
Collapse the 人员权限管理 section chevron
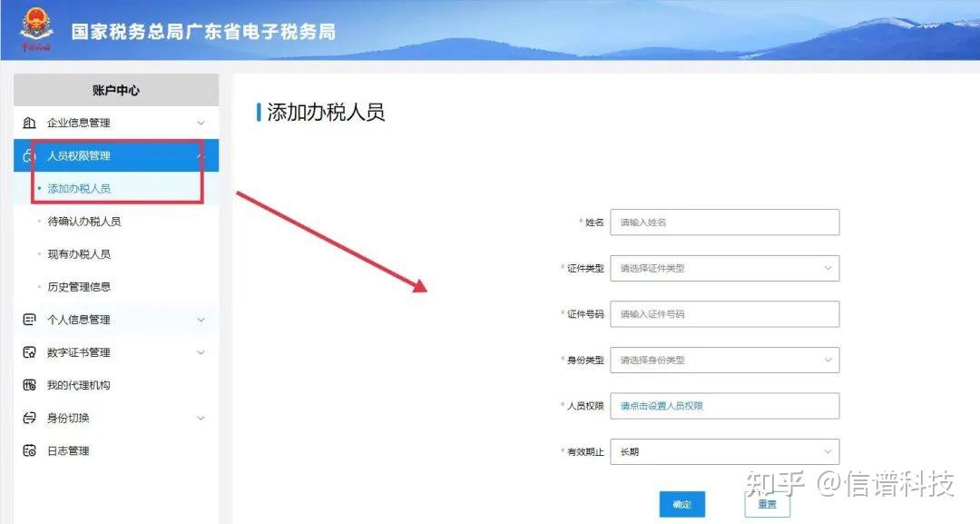[x=203, y=155]
